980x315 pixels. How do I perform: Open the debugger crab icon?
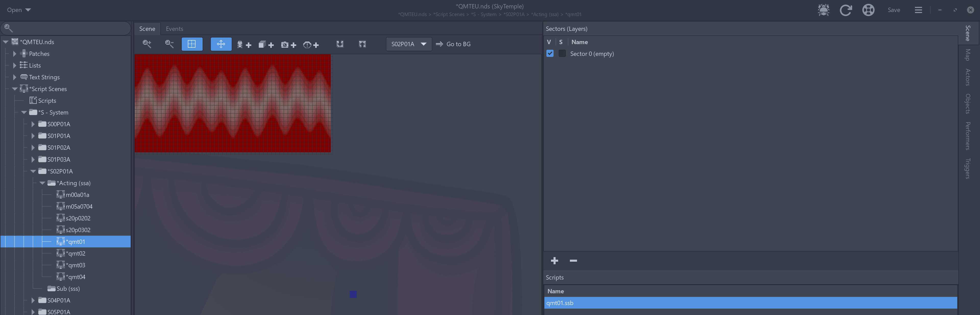[823, 10]
